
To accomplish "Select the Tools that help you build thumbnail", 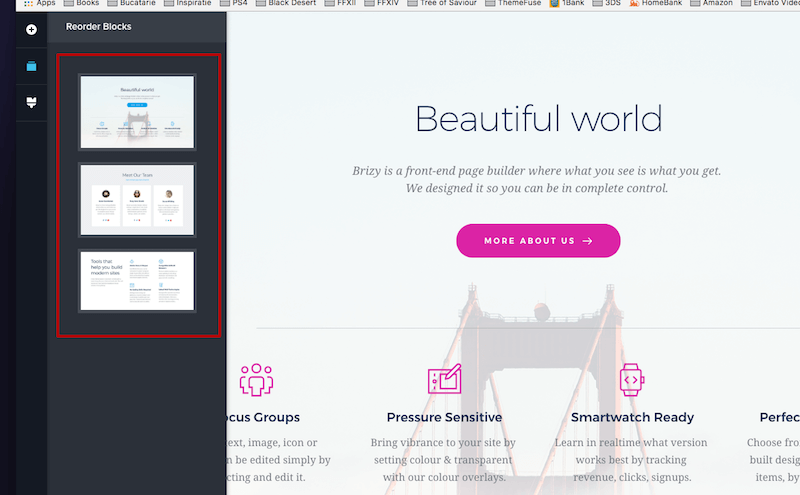I will click(x=137, y=281).
